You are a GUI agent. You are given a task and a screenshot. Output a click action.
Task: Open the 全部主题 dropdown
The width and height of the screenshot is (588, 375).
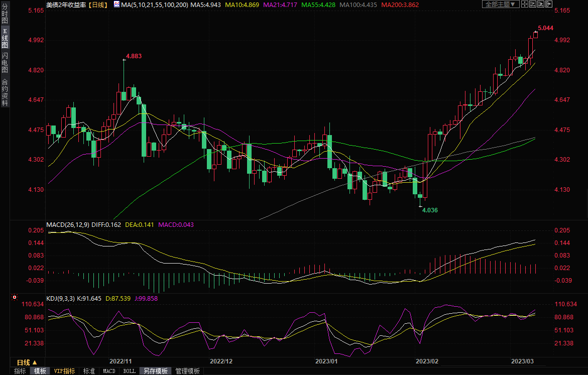500,4
